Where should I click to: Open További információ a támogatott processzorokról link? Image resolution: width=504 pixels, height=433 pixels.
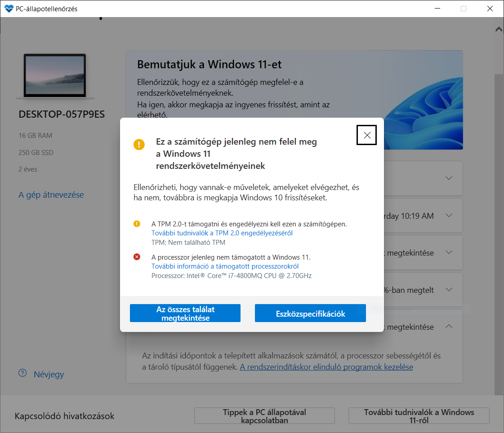coord(225,266)
